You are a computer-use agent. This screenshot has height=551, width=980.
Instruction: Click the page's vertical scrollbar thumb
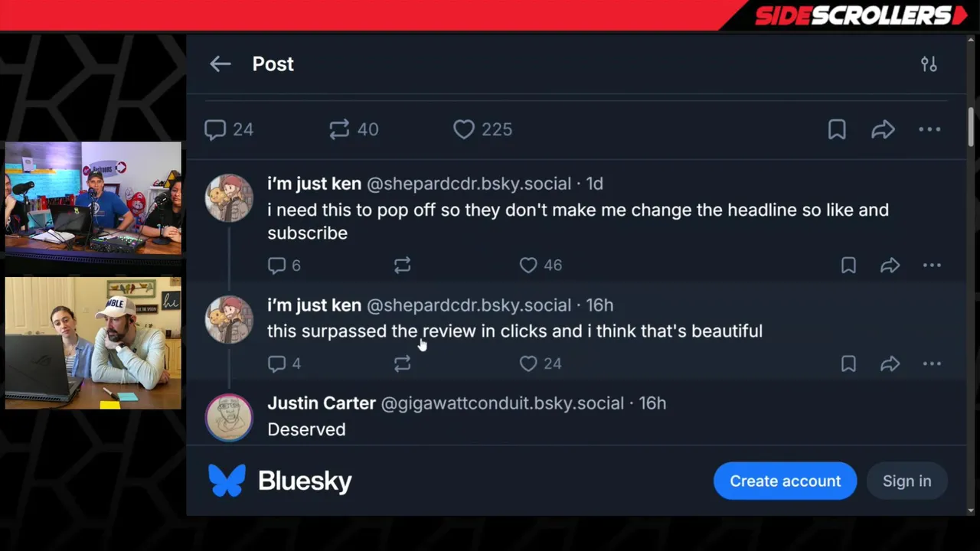click(972, 126)
